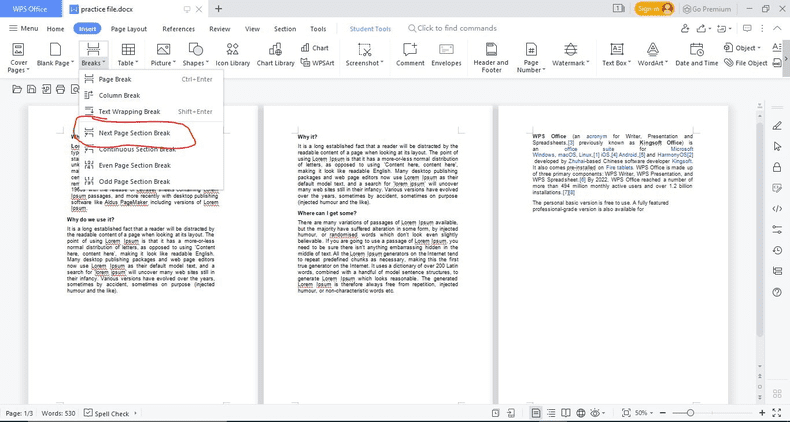Switch to the Page Layout tab

[x=129, y=29]
